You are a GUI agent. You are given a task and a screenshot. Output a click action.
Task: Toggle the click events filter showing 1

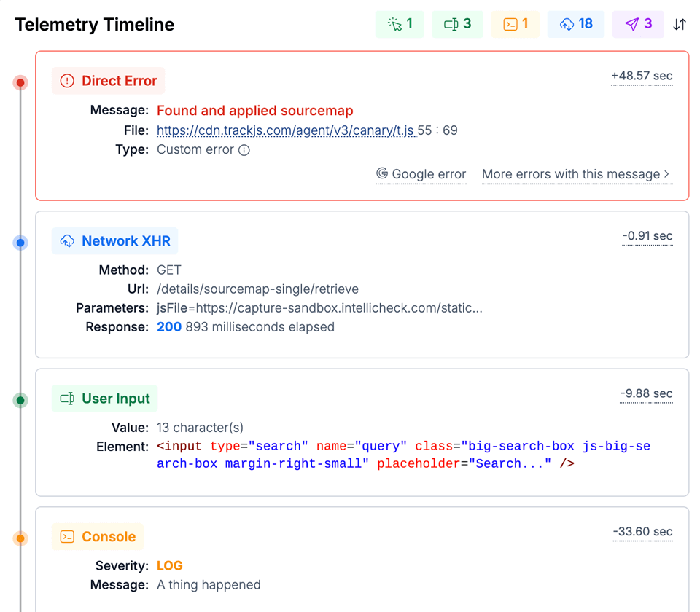point(400,24)
